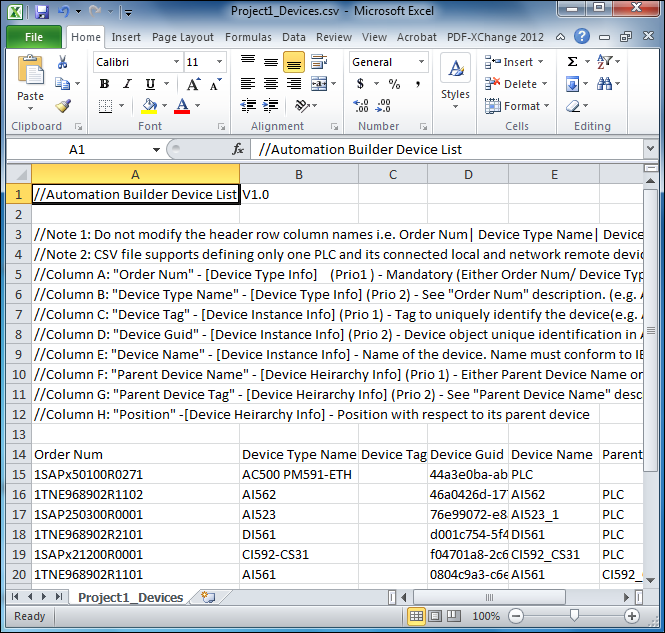Screen dimensions: 665x633
Task: Click the AutoSum sigma icon
Action: coord(573,62)
